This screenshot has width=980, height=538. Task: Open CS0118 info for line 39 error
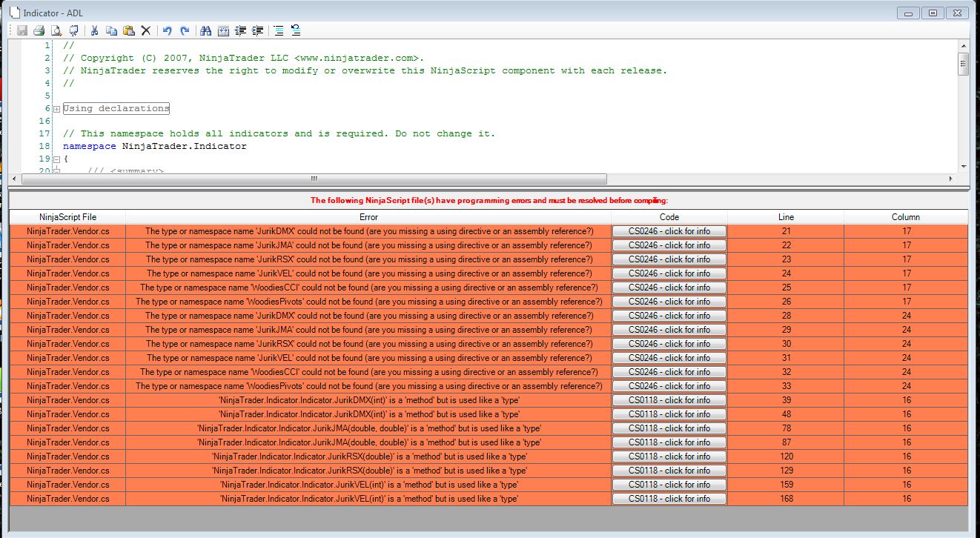pyautogui.click(x=669, y=400)
